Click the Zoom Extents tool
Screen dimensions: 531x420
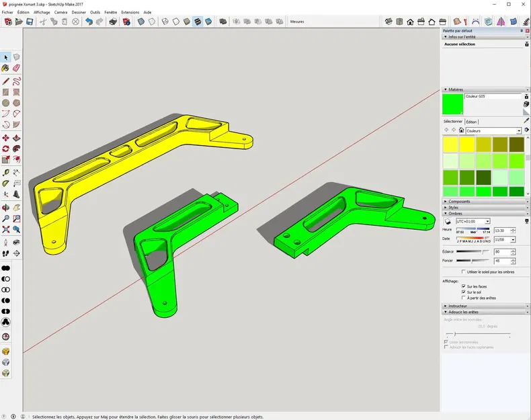pos(6,229)
